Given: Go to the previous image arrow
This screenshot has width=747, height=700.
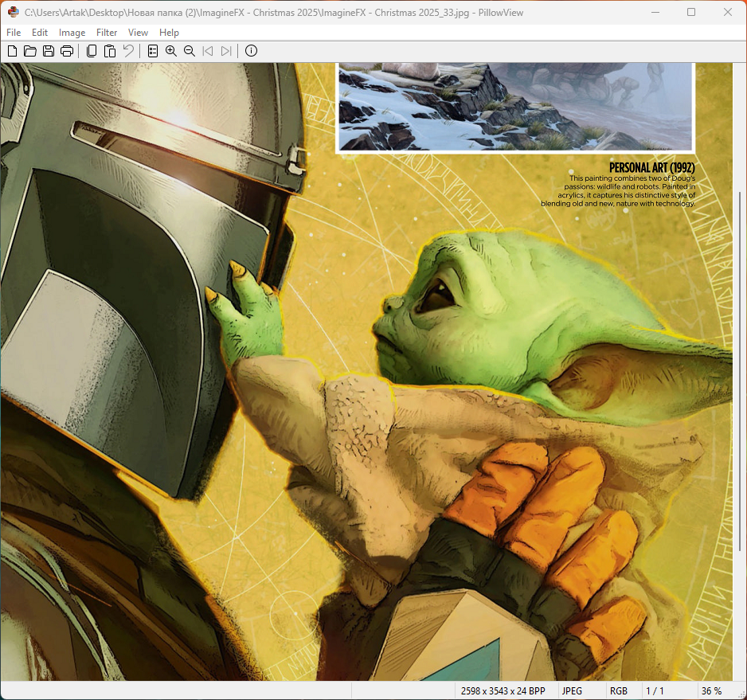Looking at the screenshot, I should pyautogui.click(x=208, y=51).
